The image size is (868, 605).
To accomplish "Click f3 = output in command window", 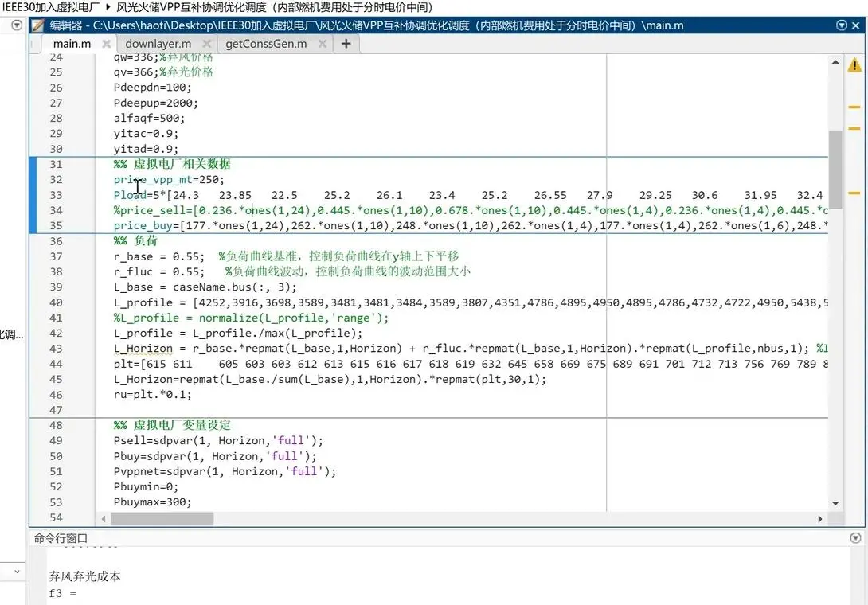I will [x=63, y=593].
